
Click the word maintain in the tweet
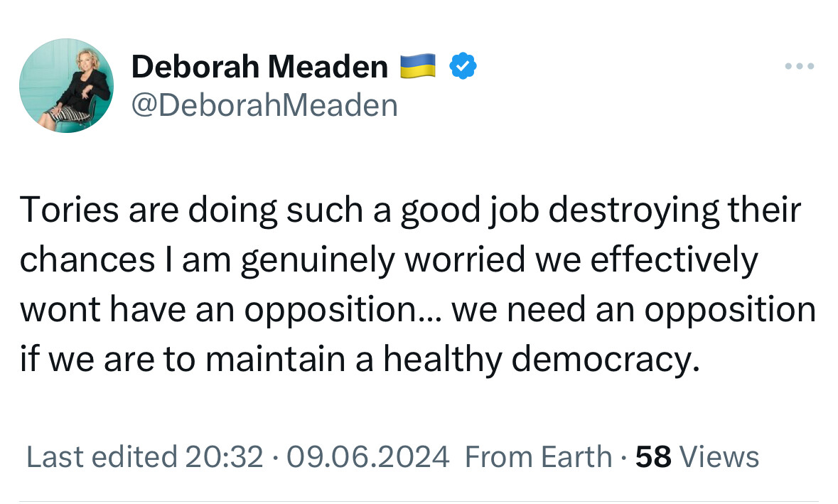coord(284,360)
